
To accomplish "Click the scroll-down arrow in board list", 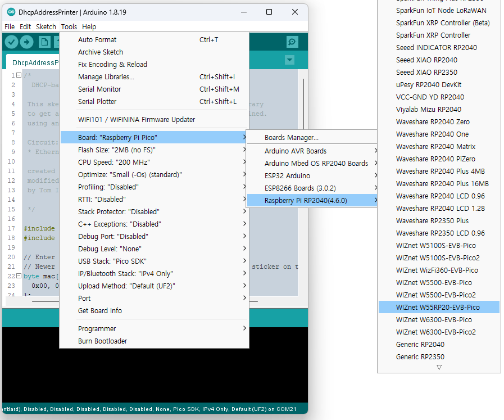I will pos(439,367).
